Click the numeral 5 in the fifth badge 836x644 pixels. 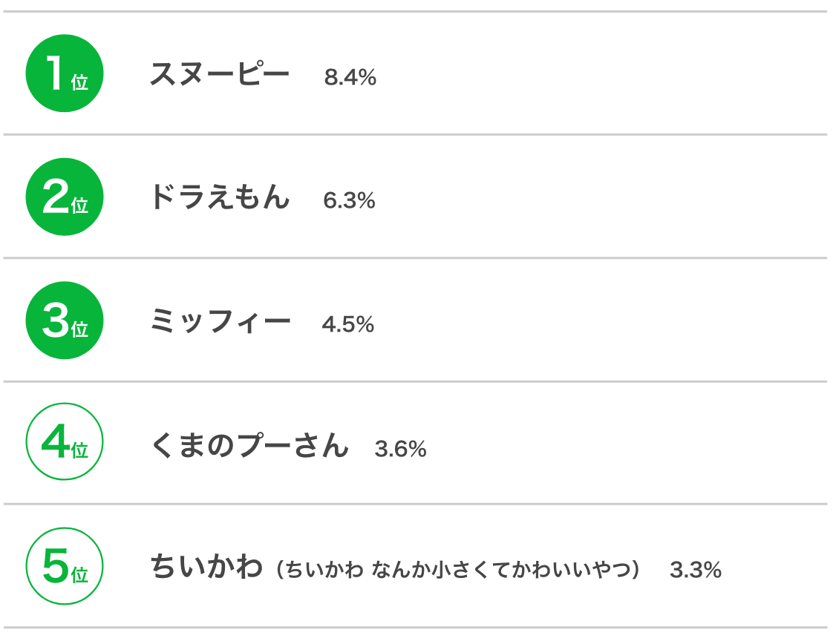point(56,565)
